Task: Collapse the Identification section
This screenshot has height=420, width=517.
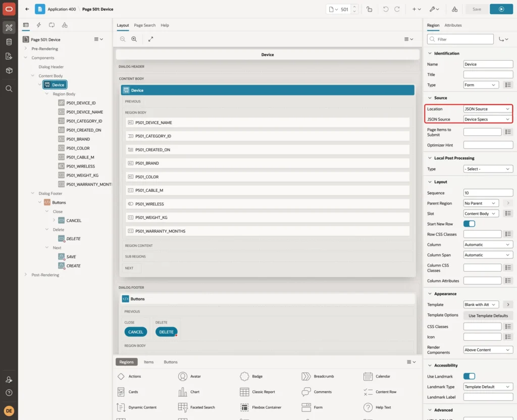Action: coord(429,54)
